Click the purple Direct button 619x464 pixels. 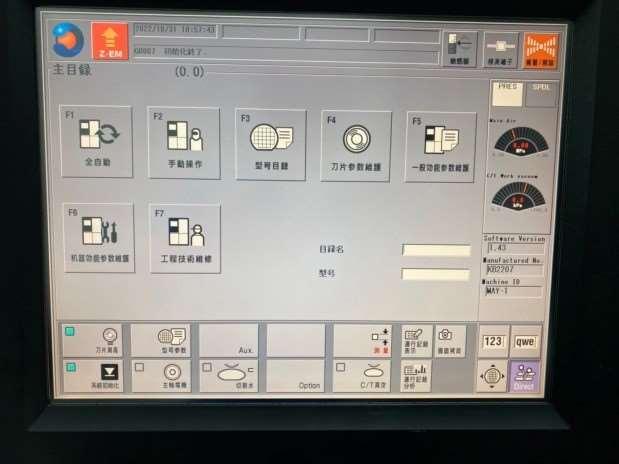[525, 376]
